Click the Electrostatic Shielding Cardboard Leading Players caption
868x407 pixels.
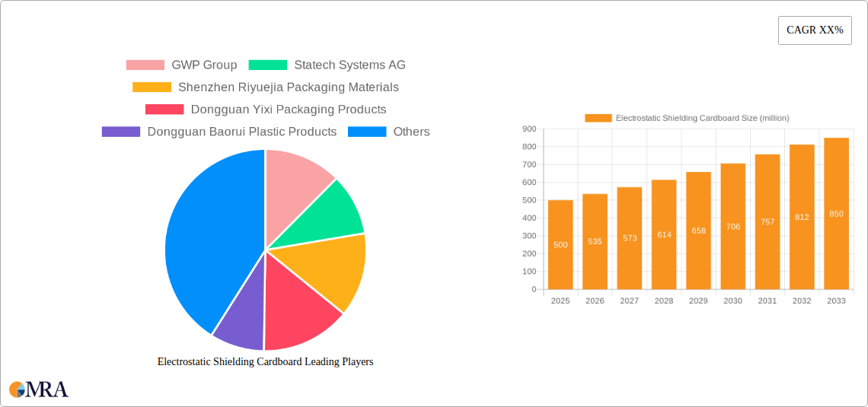tap(266, 361)
